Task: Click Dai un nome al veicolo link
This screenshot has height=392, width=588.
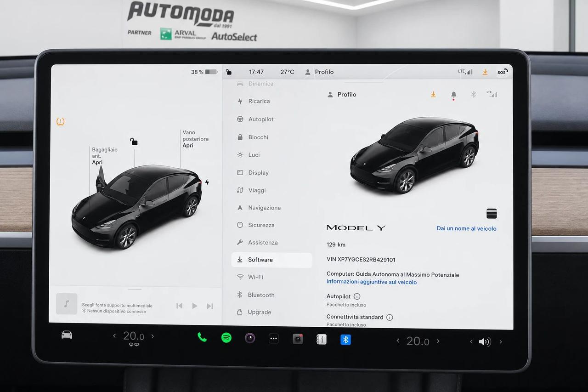Action: point(466,228)
